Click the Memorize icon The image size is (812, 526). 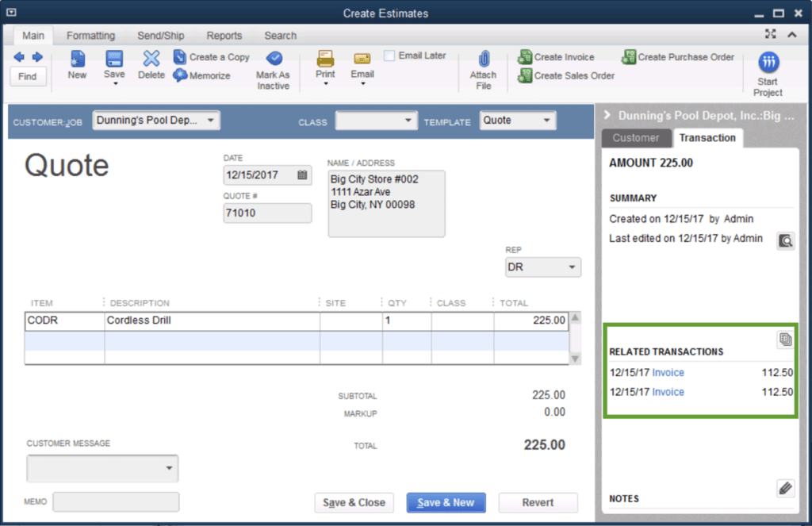pos(180,75)
